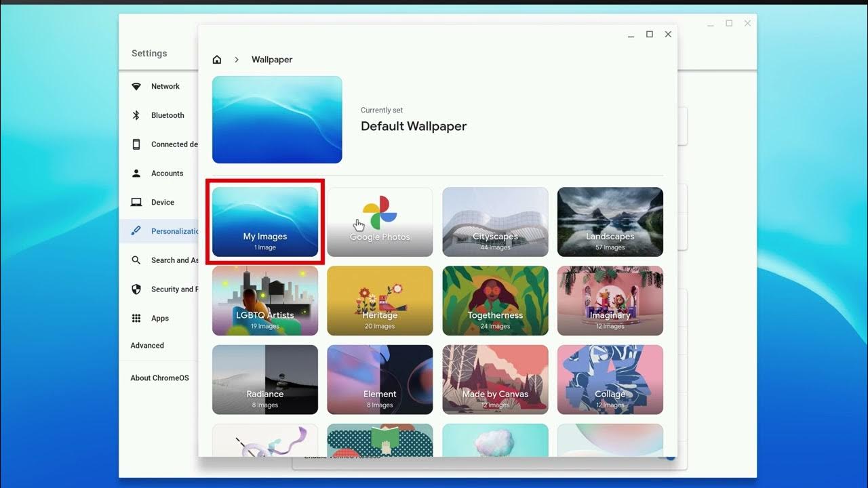868x488 pixels.
Task: Open the Landscapes wallpaper collection
Action: pyautogui.click(x=610, y=222)
